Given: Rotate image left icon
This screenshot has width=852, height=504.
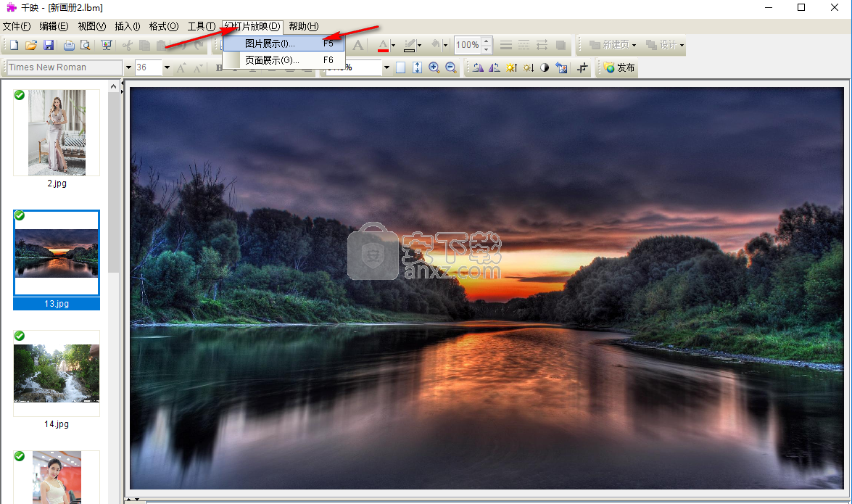Looking at the screenshot, I should [478, 67].
